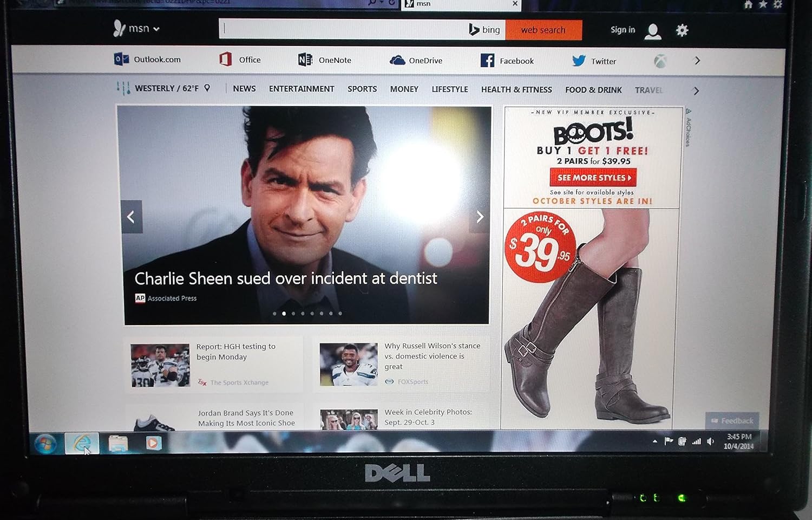Click the Office icon in the services bar
This screenshot has width=812, height=520.
226,59
